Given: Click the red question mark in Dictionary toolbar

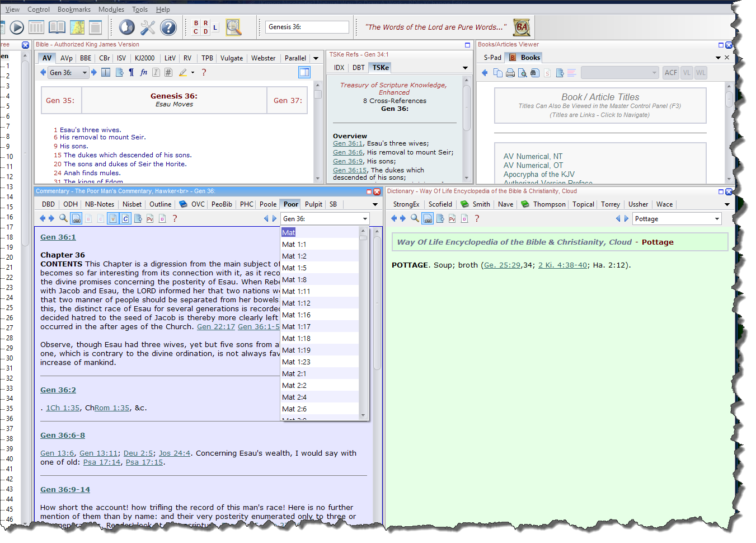Looking at the screenshot, I should pos(477,218).
